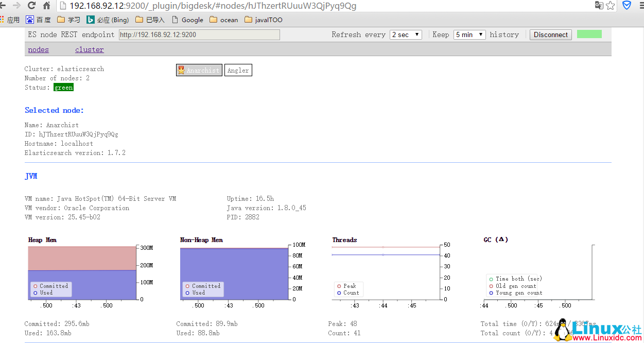Click the browser reload icon
644x343 pixels.
[31, 6]
